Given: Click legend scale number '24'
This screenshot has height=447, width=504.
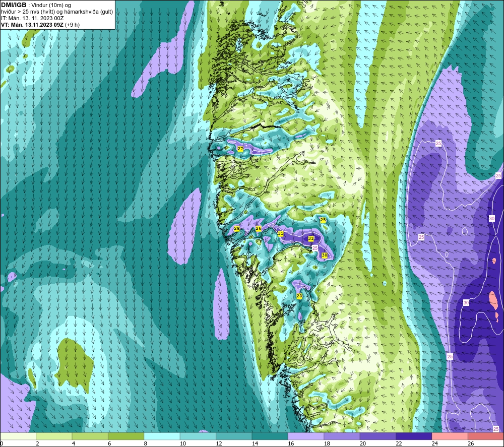Looking at the screenshot, I should (435, 443).
